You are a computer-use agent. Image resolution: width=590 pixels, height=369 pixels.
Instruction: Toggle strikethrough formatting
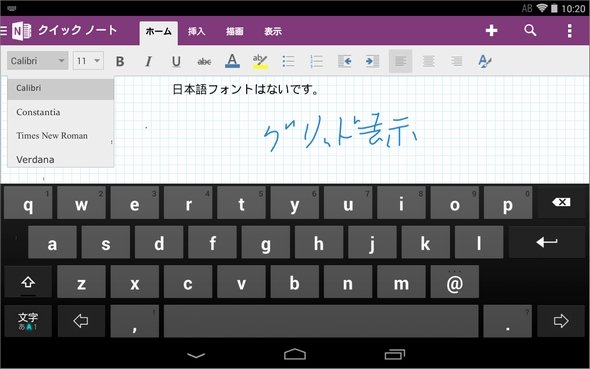[x=204, y=61]
